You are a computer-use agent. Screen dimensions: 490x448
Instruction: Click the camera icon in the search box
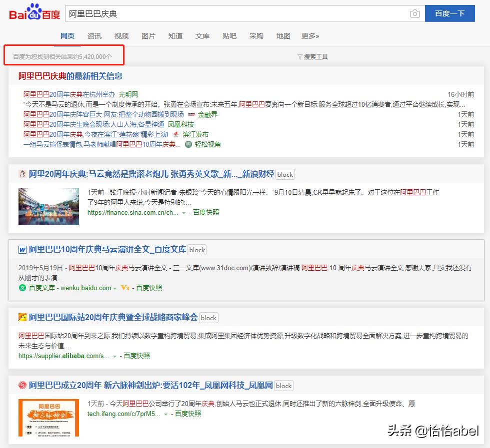[x=414, y=14]
